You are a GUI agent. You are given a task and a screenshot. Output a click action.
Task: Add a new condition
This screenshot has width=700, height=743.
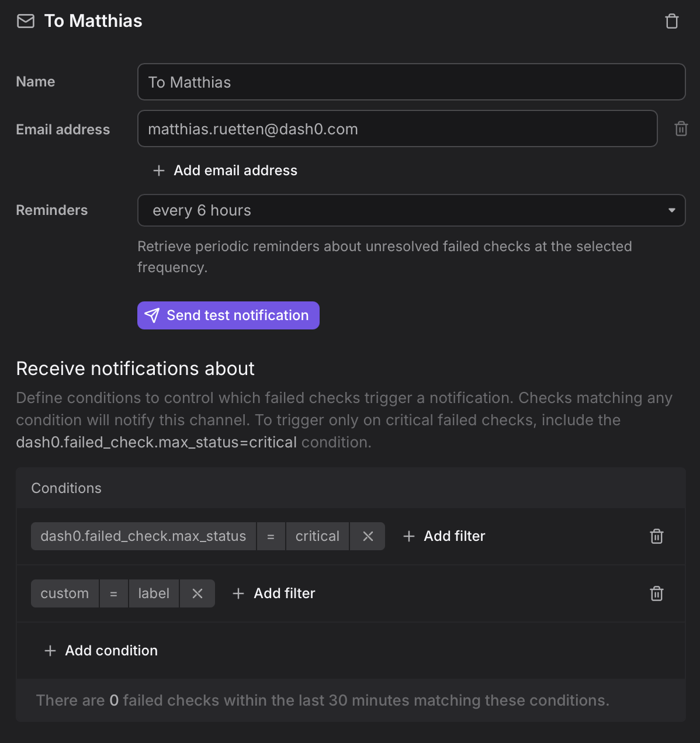click(x=101, y=651)
